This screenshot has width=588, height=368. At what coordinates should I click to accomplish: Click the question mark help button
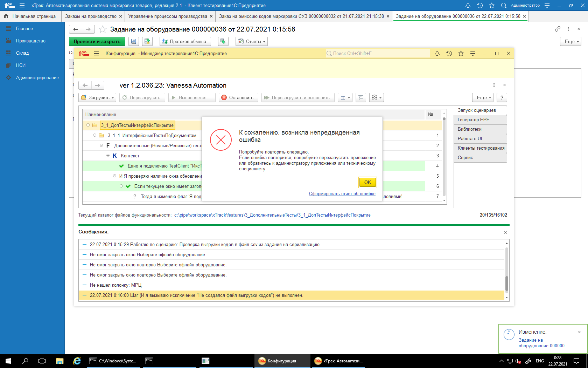pos(502,97)
